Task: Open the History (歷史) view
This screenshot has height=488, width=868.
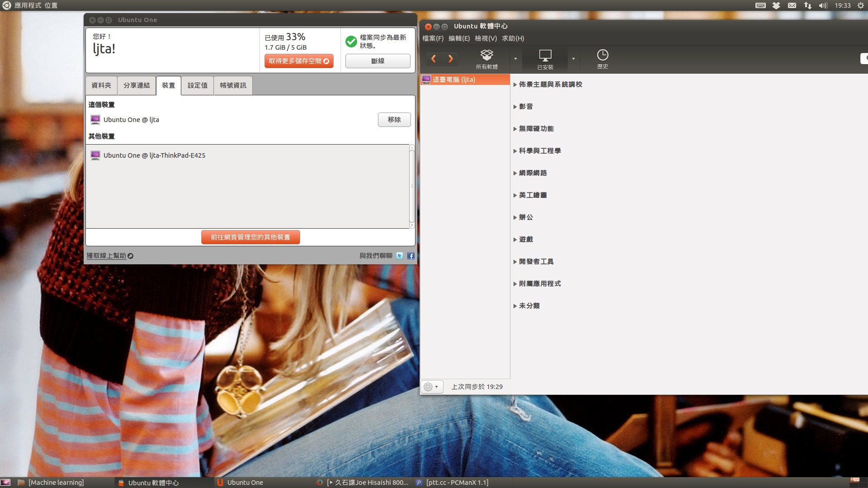Action: (x=602, y=59)
